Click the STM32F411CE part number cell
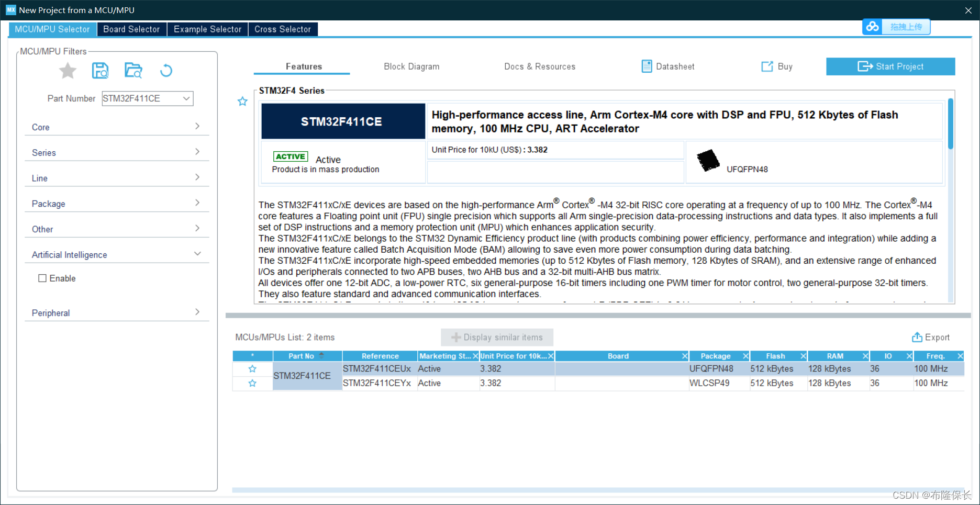 pyautogui.click(x=307, y=376)
